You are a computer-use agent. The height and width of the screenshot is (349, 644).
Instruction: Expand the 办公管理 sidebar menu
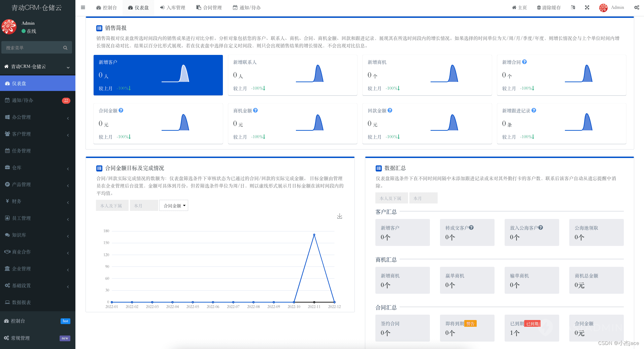click(38, 117)
